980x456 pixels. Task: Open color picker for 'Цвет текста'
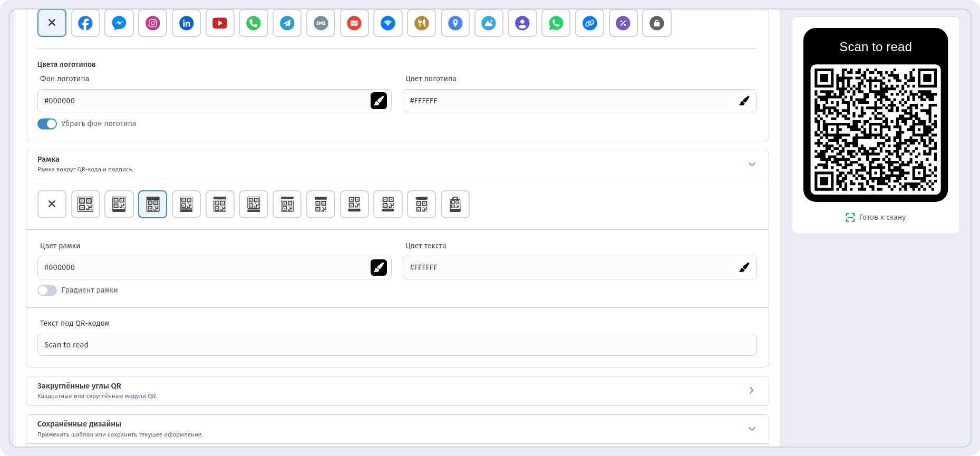[x=744, y=268]
